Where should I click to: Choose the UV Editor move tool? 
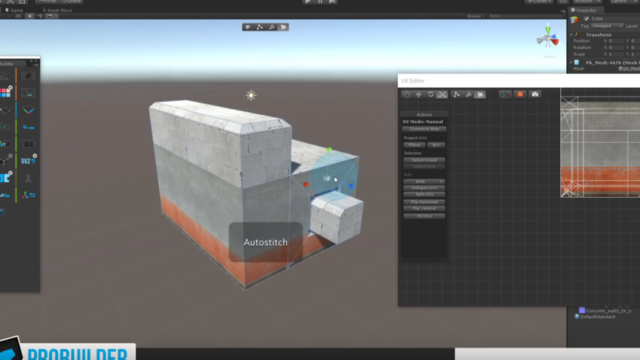(418, 95)
